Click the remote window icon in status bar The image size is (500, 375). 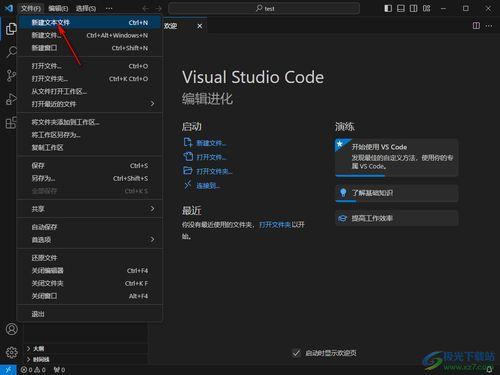[x=8, y=370]
